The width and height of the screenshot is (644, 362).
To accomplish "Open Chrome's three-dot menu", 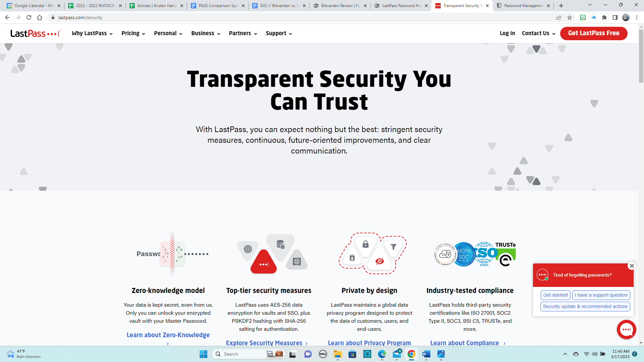I will pyautogui.click(x=637, y=17).
